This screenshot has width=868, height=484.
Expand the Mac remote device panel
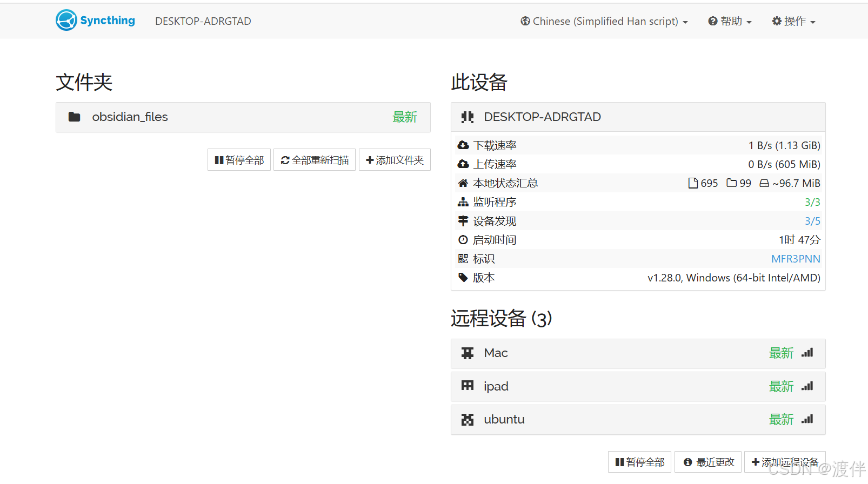pos(638,353)
